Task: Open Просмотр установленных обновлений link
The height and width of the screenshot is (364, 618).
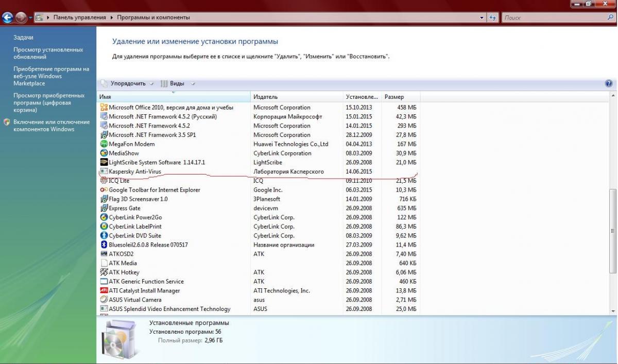Action: [x=48, y=54]
